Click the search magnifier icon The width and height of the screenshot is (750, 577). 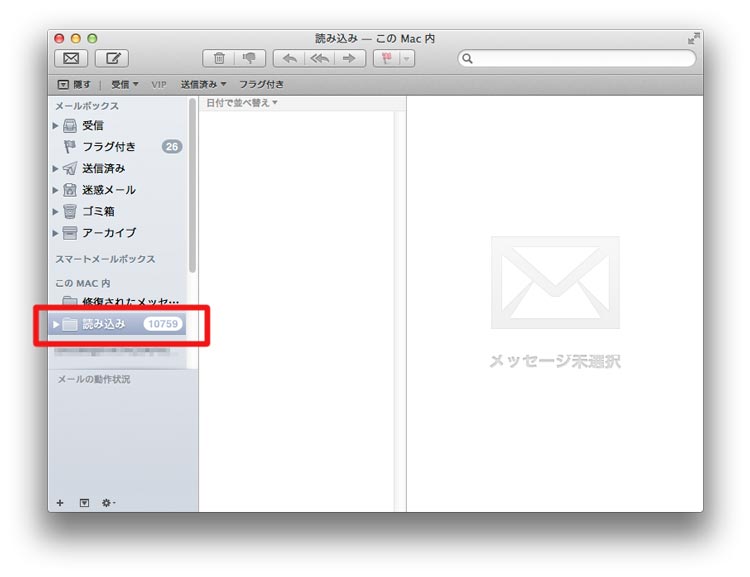[467, 58]
